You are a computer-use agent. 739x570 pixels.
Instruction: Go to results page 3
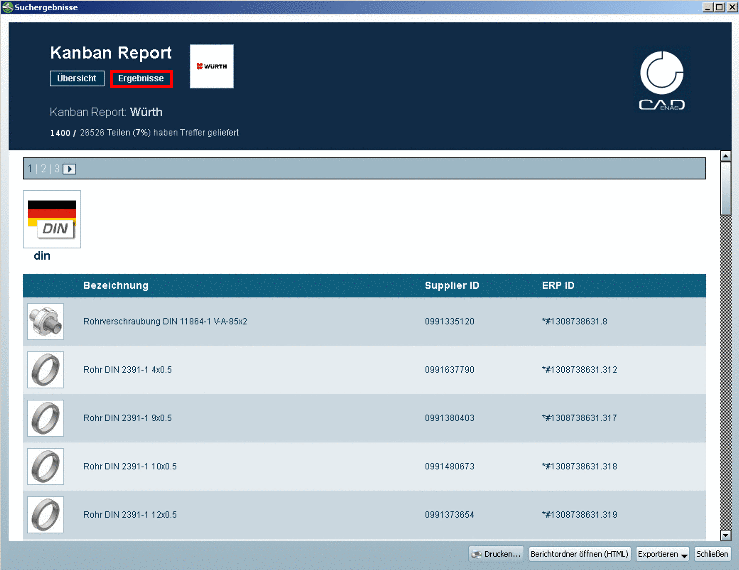(57, 168)
